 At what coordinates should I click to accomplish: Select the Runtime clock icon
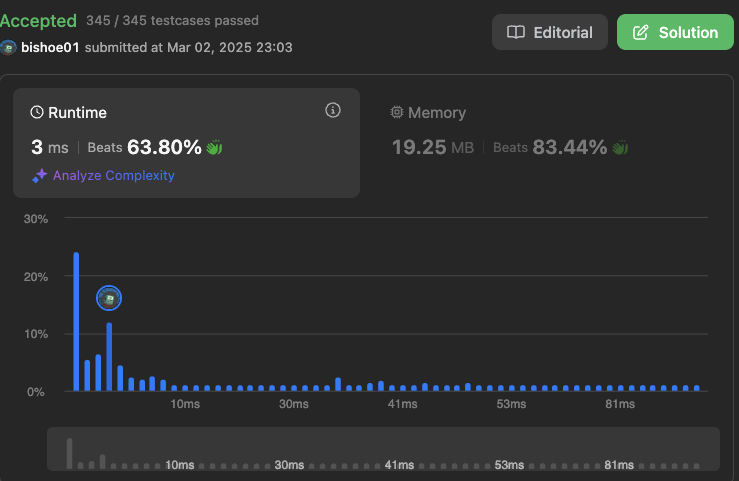pos(37,112)
